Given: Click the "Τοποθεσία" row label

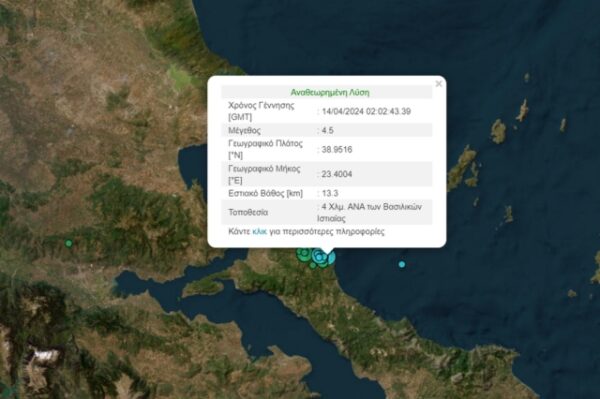Looking at the screenshot, I should [x=248, y=212].
